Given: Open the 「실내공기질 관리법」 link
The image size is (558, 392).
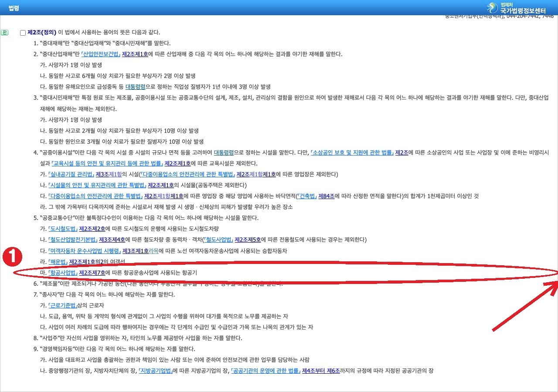Looking at the screenshot, I should (71, 174).
